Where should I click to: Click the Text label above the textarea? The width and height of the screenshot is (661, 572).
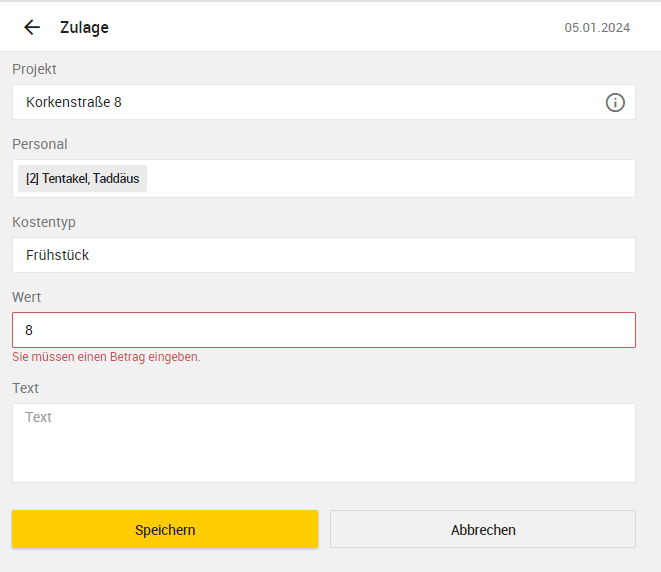click(x=25, y=388)
